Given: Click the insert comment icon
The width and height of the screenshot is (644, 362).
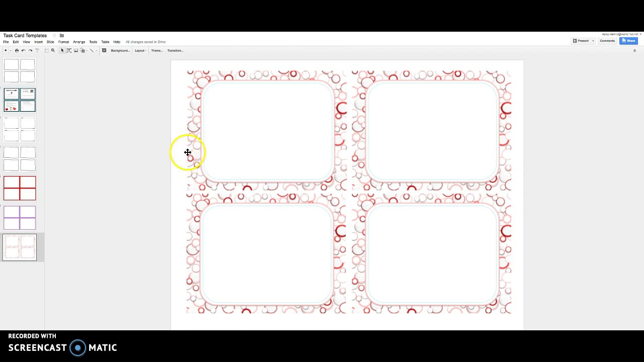Looking at the screenshot, I should coord(104,50).
